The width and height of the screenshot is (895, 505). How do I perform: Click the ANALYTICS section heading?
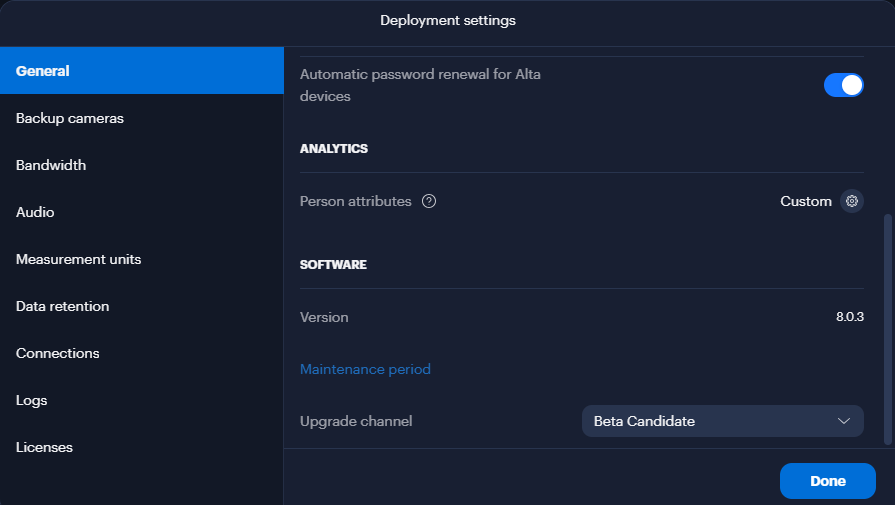tap(334, 148)
